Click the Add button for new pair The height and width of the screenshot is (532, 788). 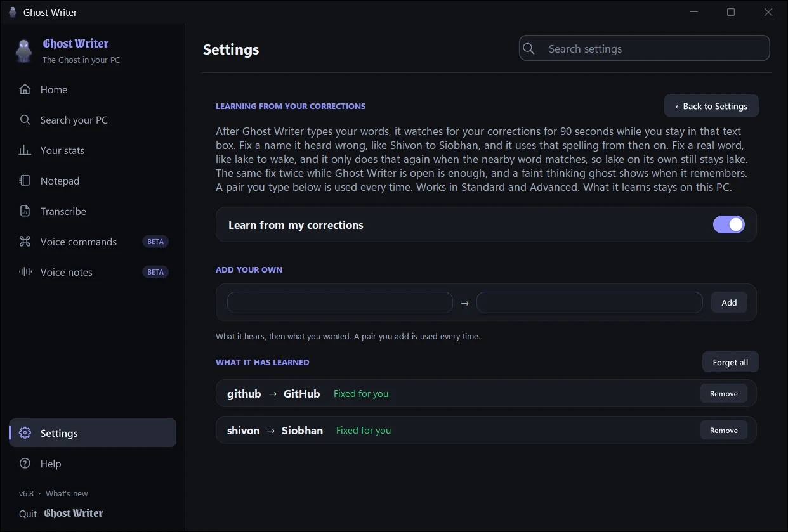[729, 302]
